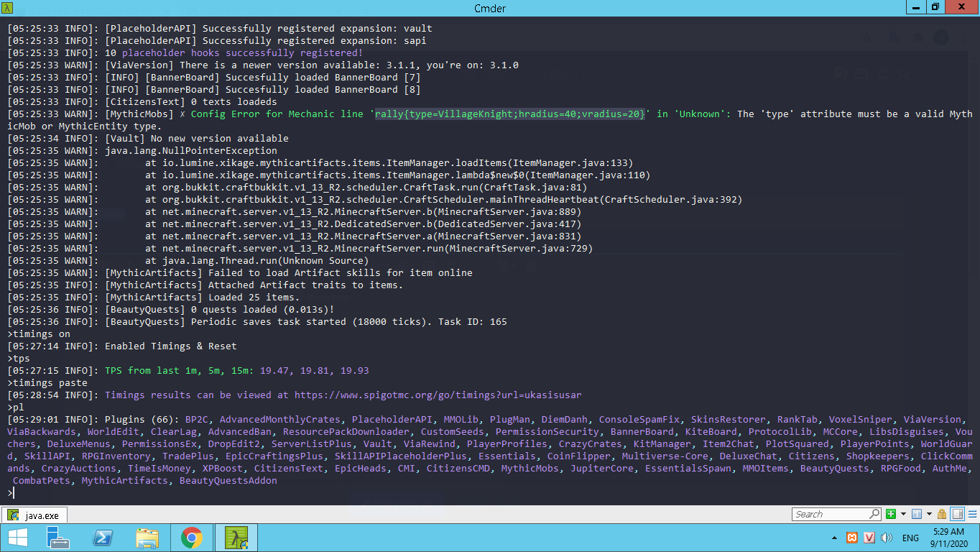Click the magnifier icon in the search box

pyautogui.click(x=874, y=514)
